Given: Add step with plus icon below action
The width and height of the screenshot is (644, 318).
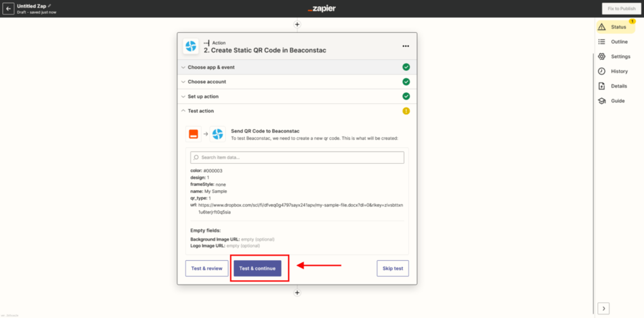Looking at the screenshot, I should pyautogui.click(x=297, y=292).
